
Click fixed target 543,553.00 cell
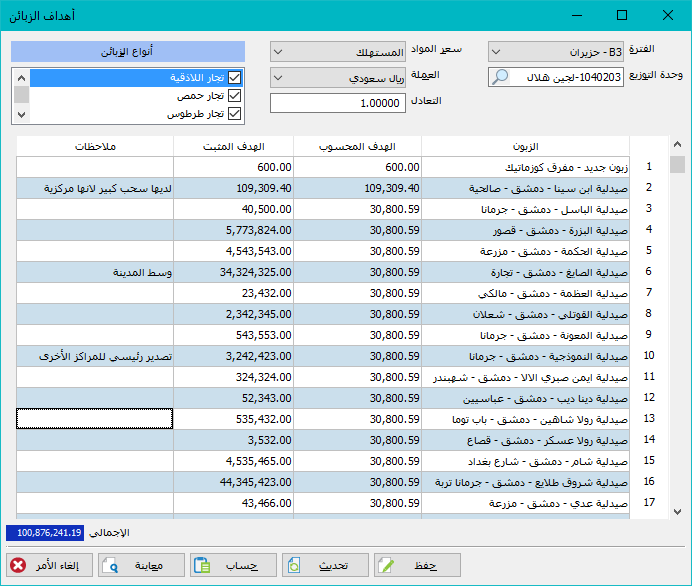click(233, 335)
